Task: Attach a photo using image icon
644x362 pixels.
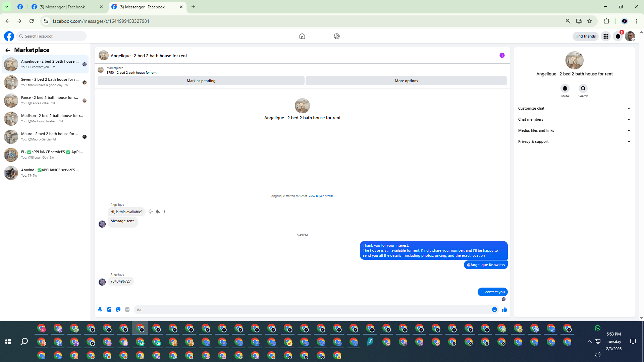Action: tap(109, 310)
